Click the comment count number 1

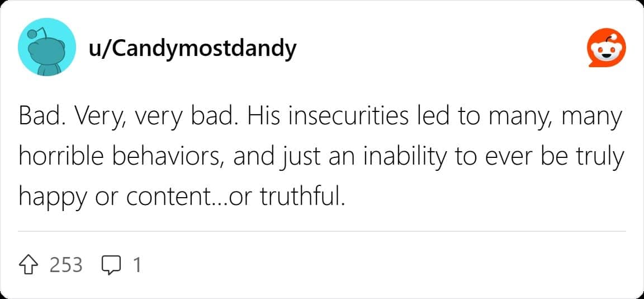click(x=136, y=264)
